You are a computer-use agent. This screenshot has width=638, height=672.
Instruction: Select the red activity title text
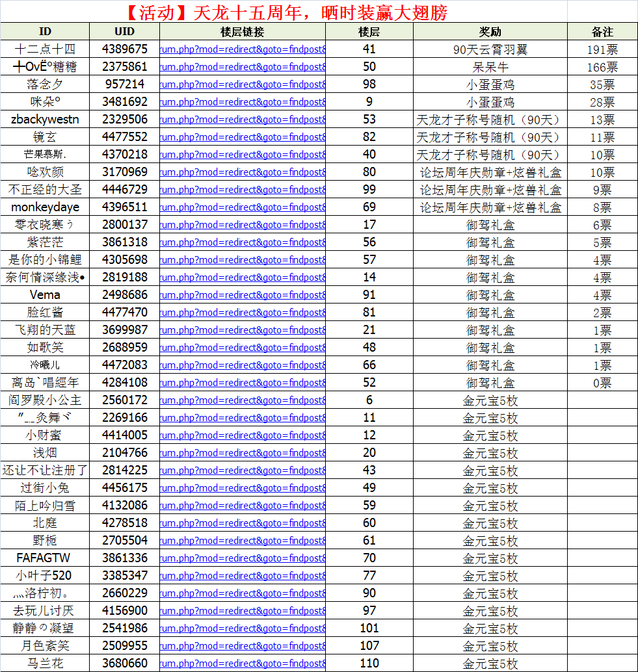286,12
